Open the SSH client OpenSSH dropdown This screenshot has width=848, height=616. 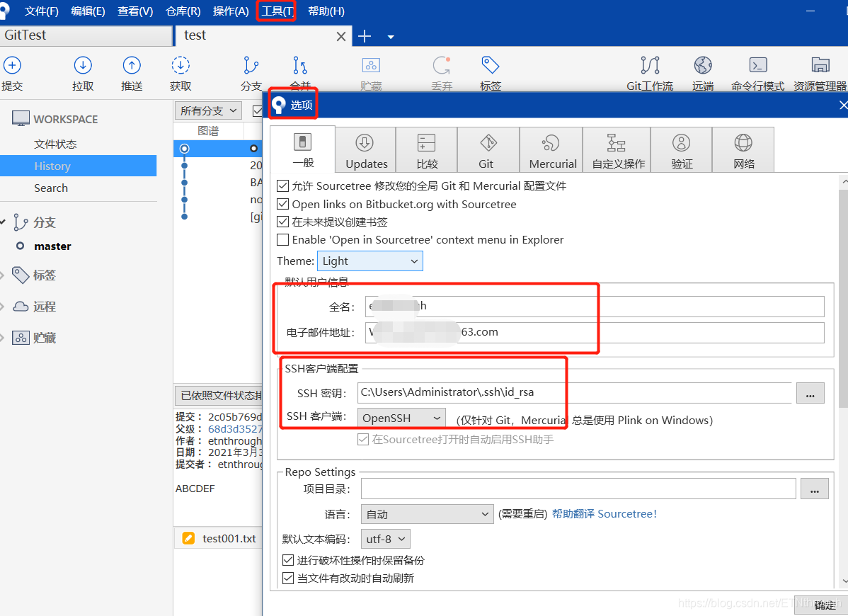pyautogui.click(x=401, y=418)
